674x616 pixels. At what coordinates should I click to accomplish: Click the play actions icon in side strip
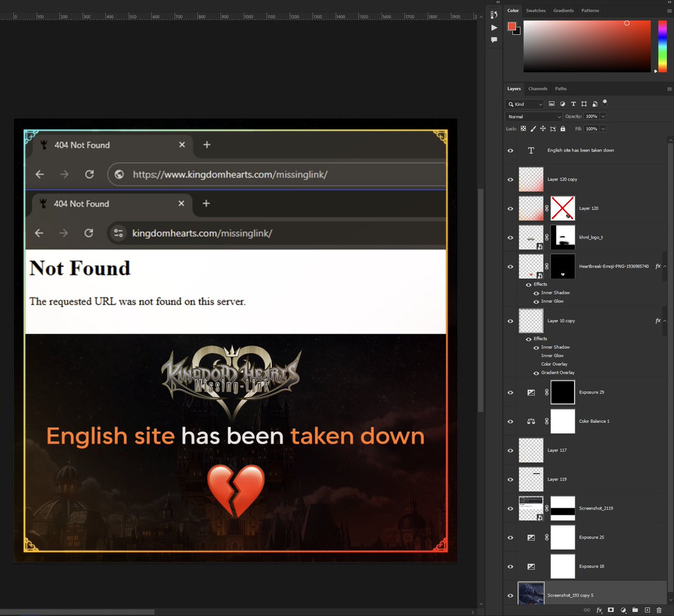[x=494, y=28]
